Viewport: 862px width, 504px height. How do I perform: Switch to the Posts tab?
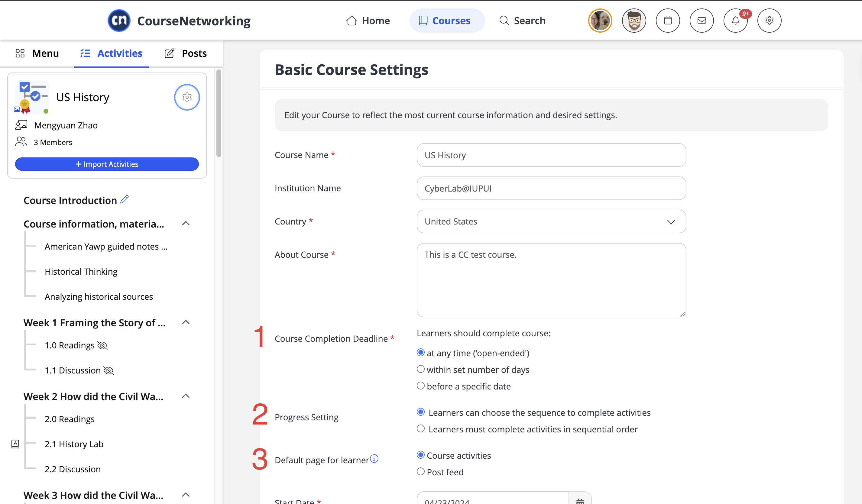[185, 53]
